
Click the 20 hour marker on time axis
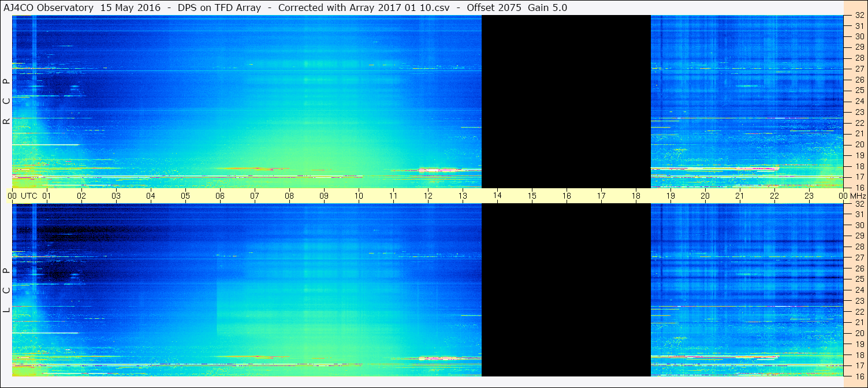[705, 196]
